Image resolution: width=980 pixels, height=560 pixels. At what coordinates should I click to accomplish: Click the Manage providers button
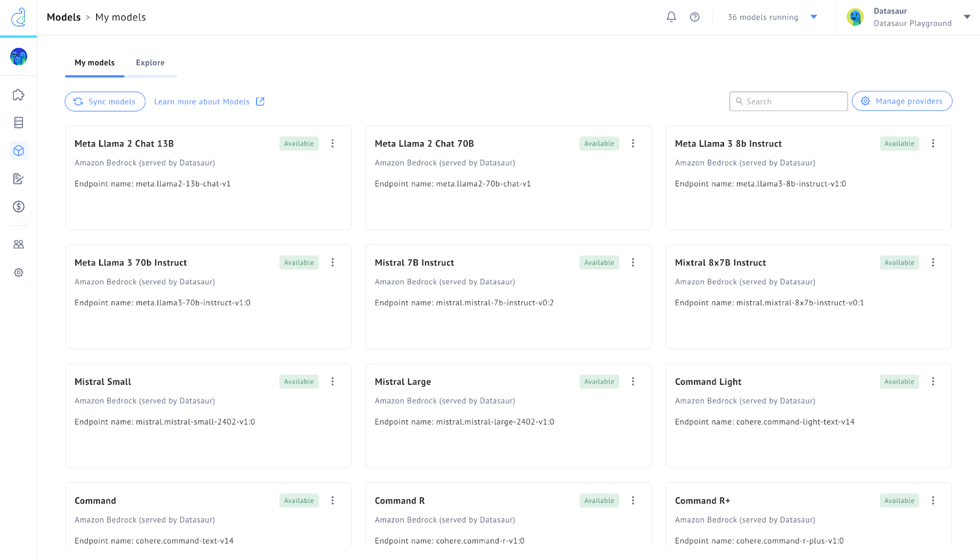(x=902, y=101)
